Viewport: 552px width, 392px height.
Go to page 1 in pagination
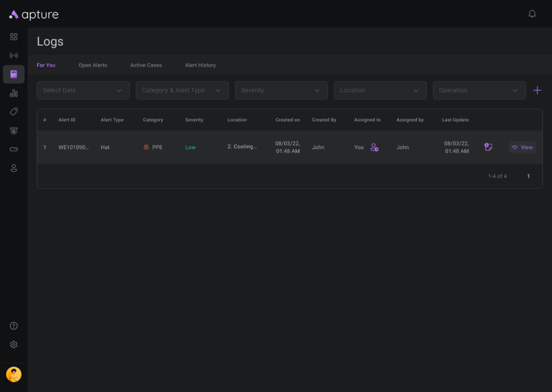click(x=528, y=176)
